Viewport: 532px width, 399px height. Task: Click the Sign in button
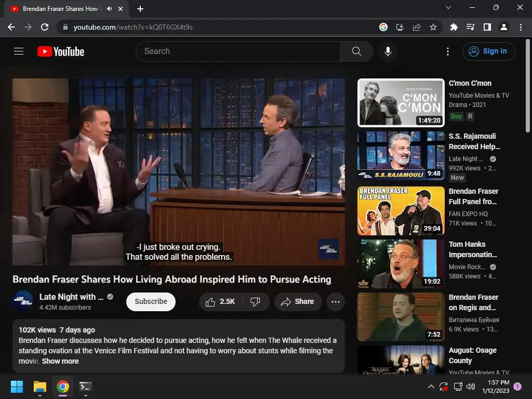488,51
